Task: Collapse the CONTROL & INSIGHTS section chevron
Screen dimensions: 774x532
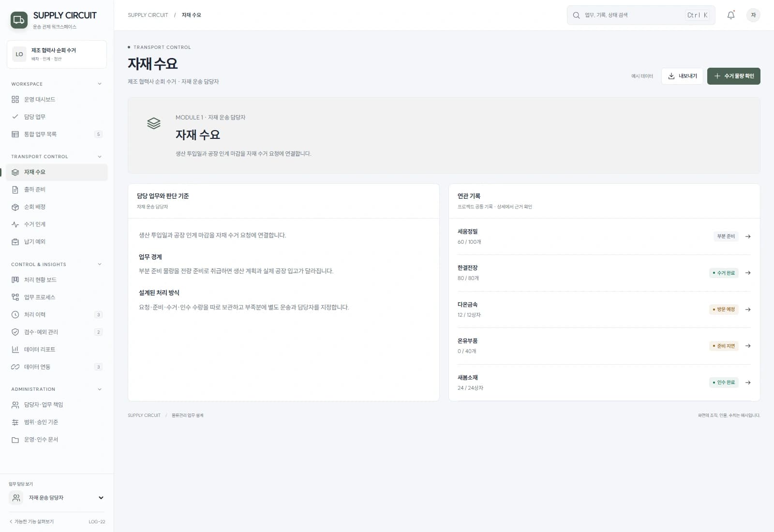Action: 100,265
